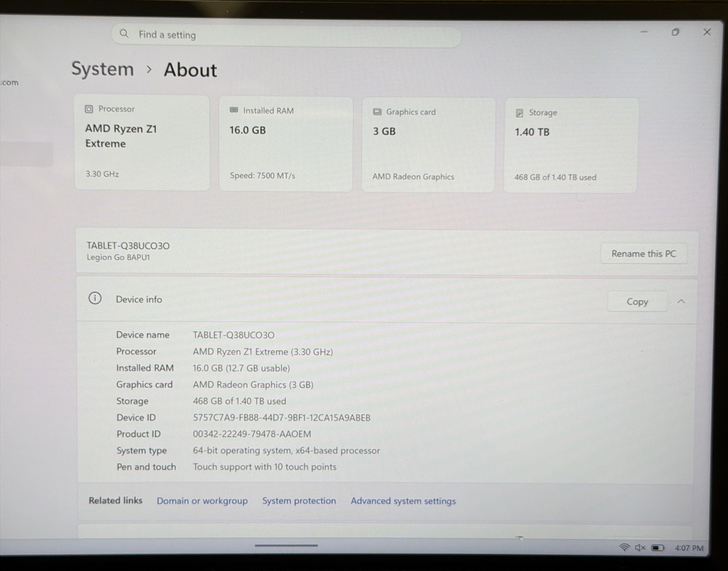This screenshot has height=571, width=728.
Task: Click the Pen and touch row label
Action: coord(146,467)
